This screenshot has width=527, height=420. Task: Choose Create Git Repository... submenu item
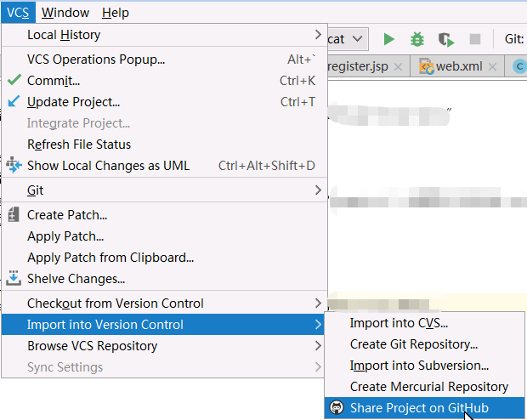click(424, 344)
